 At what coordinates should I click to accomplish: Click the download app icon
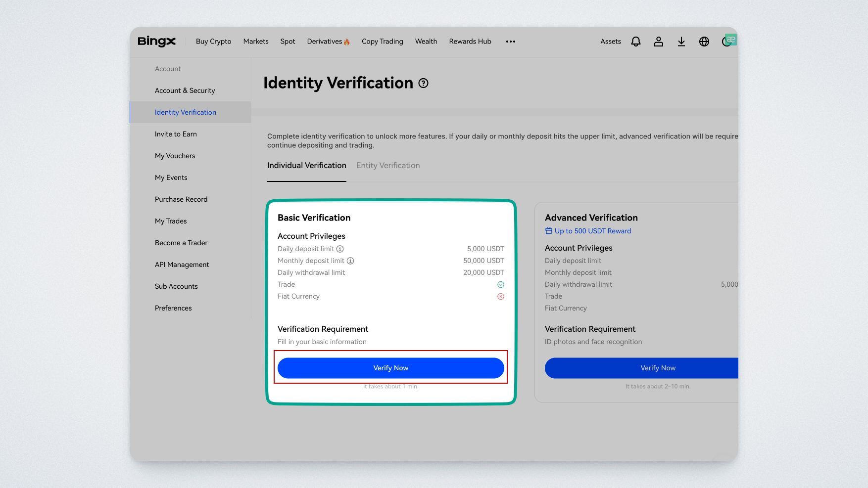681,42
